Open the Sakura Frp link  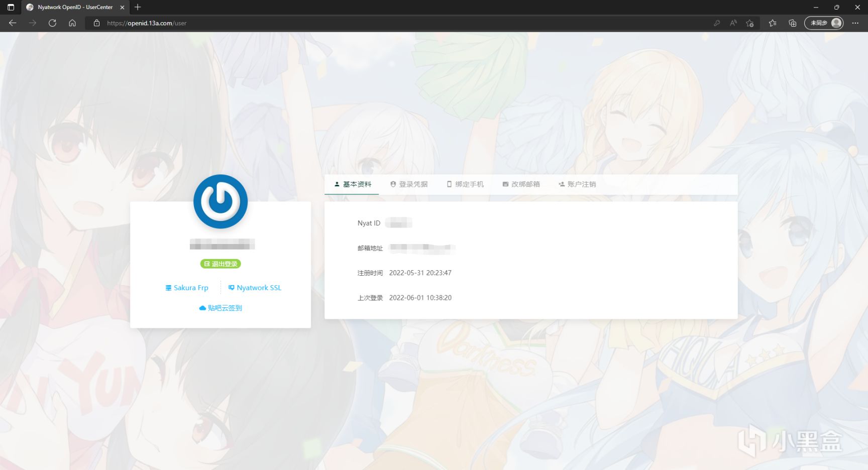[x=187, y=288]
